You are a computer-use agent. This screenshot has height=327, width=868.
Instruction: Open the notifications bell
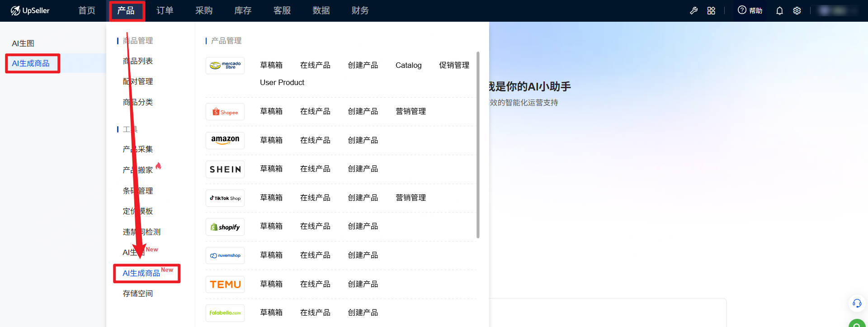(779, 10)
